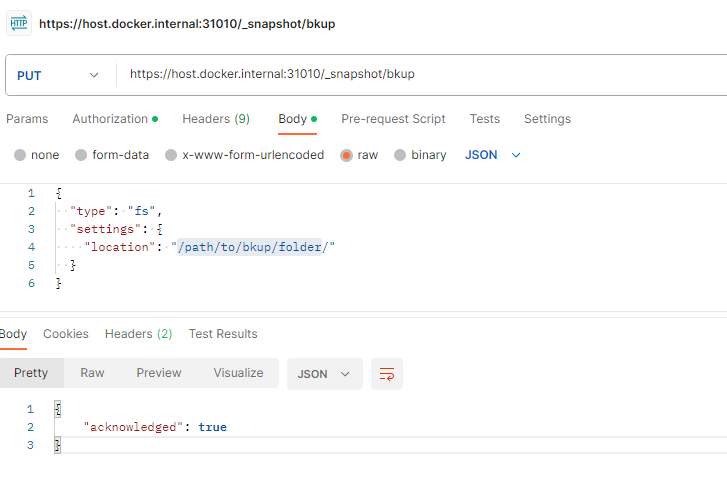This screenshot has width=727, height=495.
Task: Choose x-www-form-urlencoded body type
Action: (x=244, y=155)
